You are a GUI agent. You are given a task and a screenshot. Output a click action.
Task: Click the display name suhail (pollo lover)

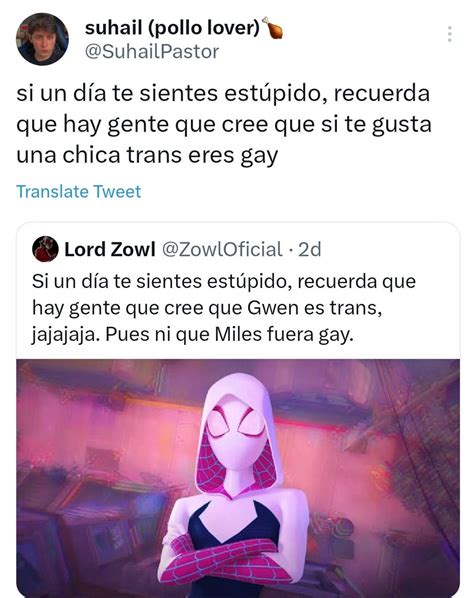point(172,28)
